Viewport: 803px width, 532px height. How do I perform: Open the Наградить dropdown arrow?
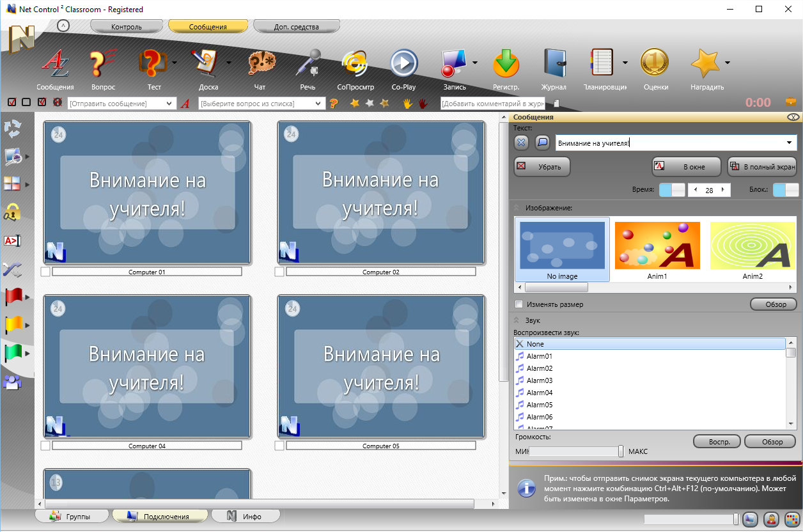tap(728, 63)
